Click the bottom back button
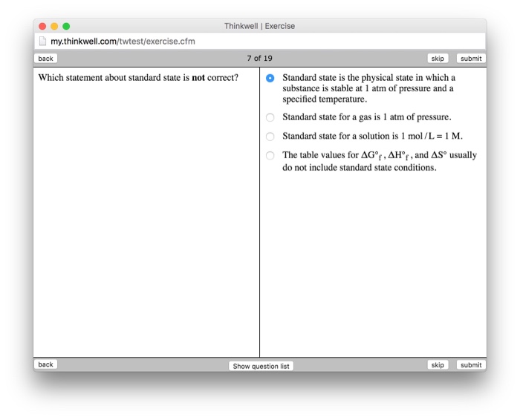Screen dimensions: 520x420 point(46,364)
